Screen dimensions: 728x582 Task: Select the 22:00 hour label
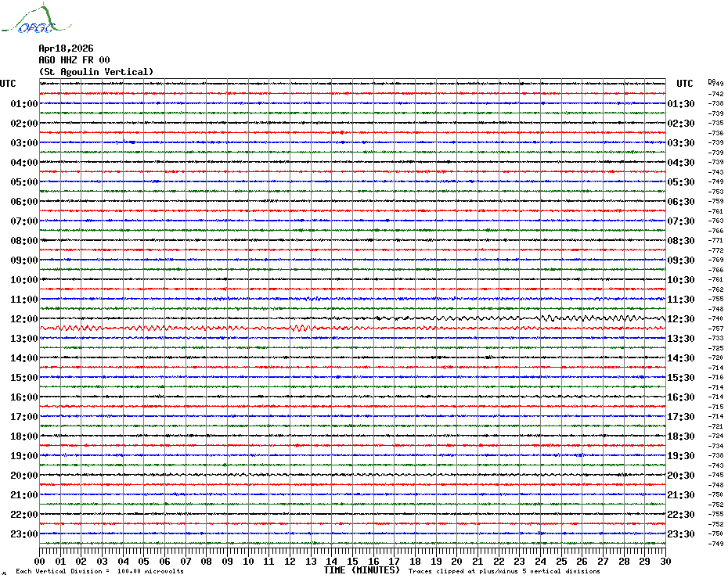24,514
